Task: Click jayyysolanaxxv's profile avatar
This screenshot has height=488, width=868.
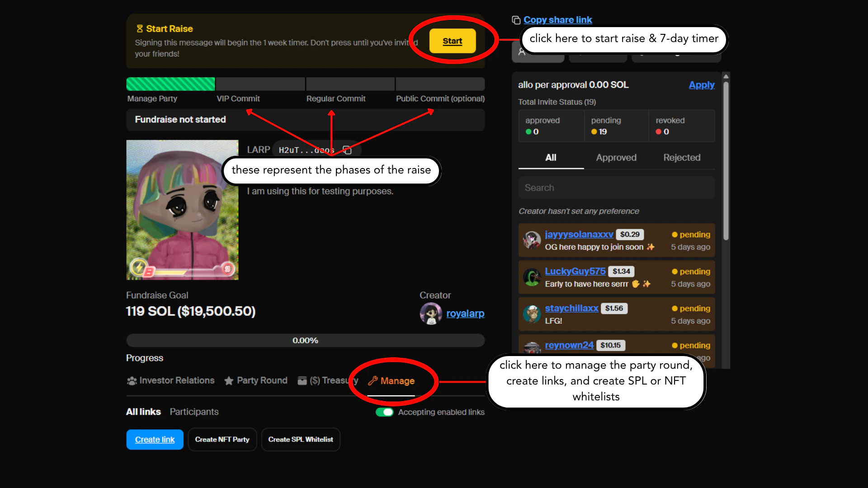Action: pos(532,240)
